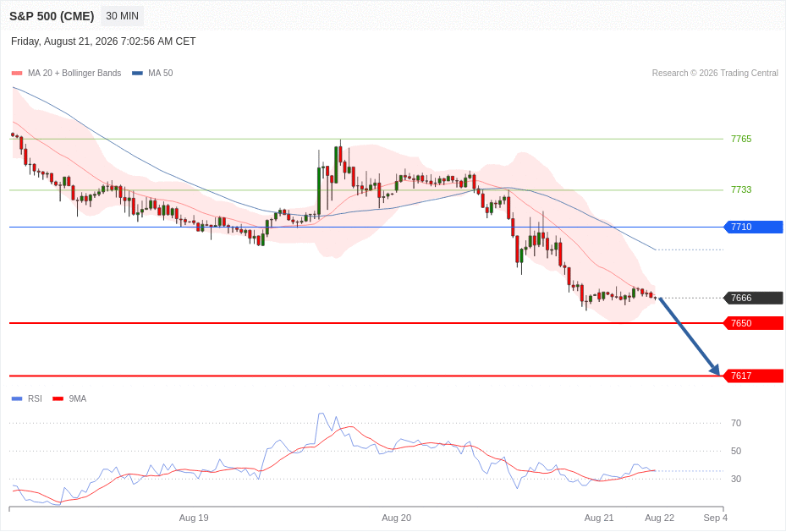Click the 7733 resistance level label
Screen dimensions: 786x532
tap(741, 189)
